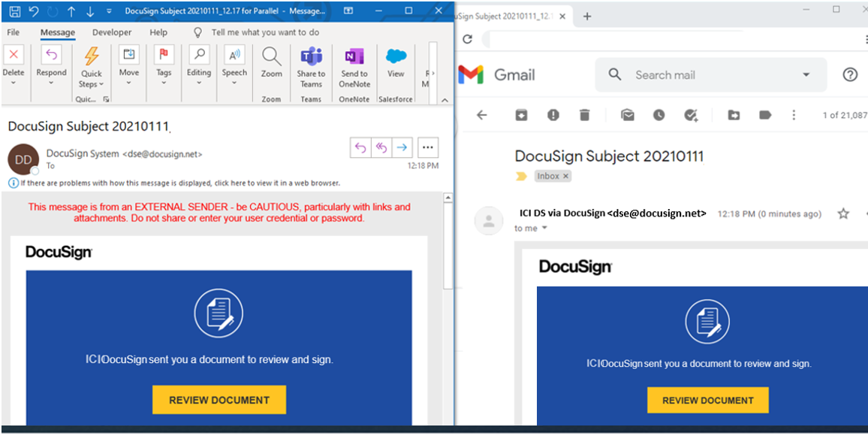Delete the Gmail message with trash icon
This screenshot has height=436, width=868.
(x=585, y=115)
